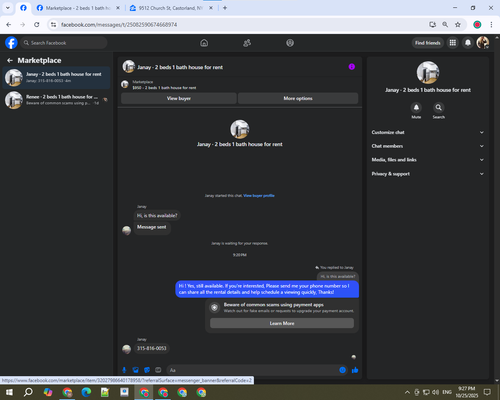The width and height of the screenshot is (500, 400).
Task: Open the Copilot icon in taskbar
Action: point(48,392)
